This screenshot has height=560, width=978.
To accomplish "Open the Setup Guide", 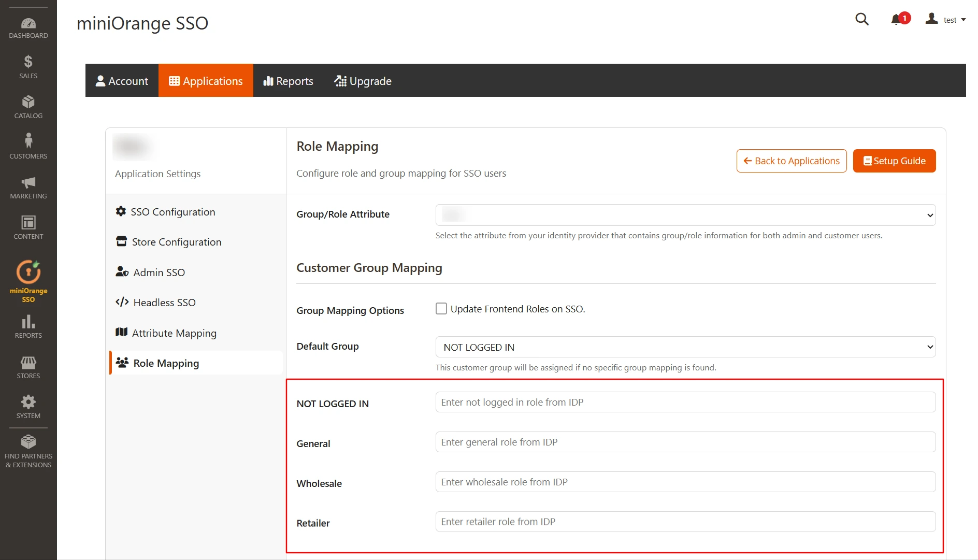I will 894,161.
